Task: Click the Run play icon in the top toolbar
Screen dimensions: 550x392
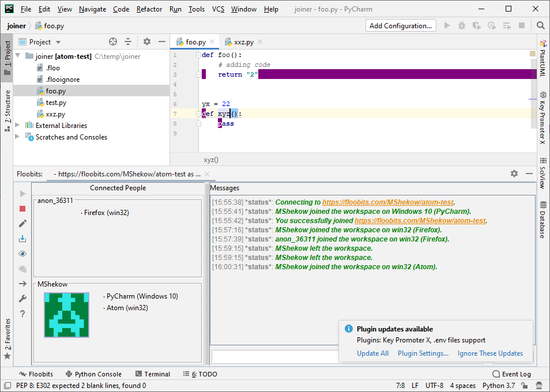Action: click(x=447, y=25)
